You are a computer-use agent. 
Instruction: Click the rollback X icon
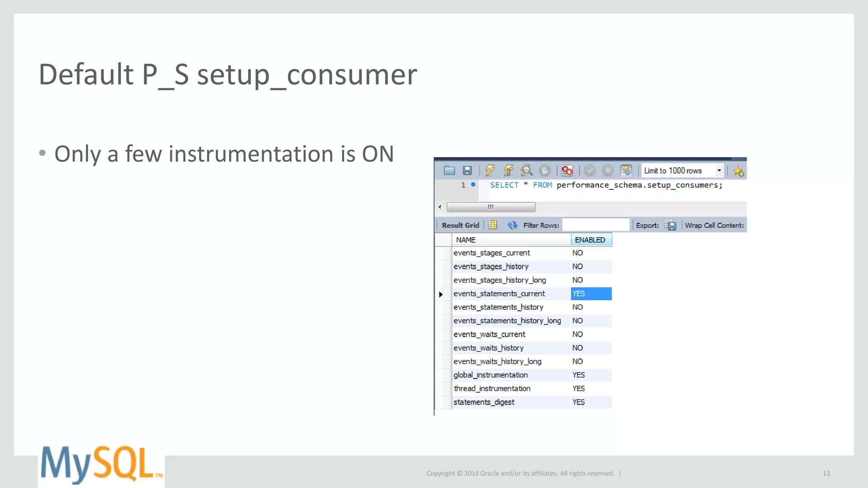pos(608,171)
